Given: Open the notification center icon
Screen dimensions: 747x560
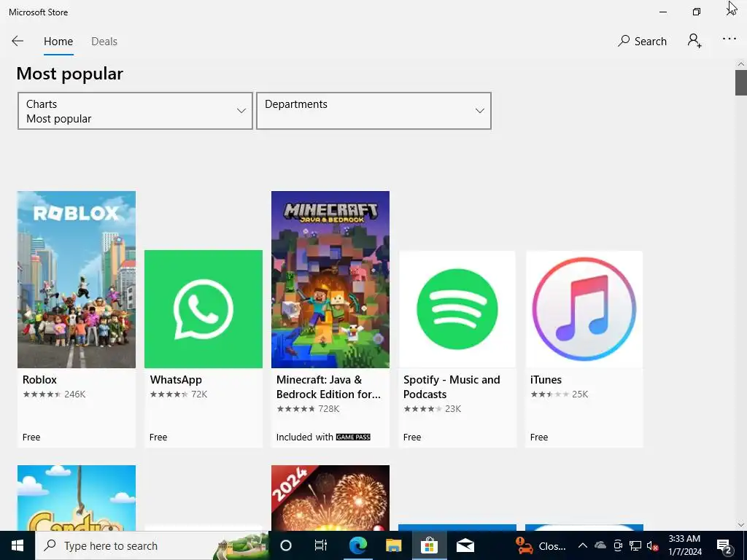Looking at the screenshot, I should 724,545.
